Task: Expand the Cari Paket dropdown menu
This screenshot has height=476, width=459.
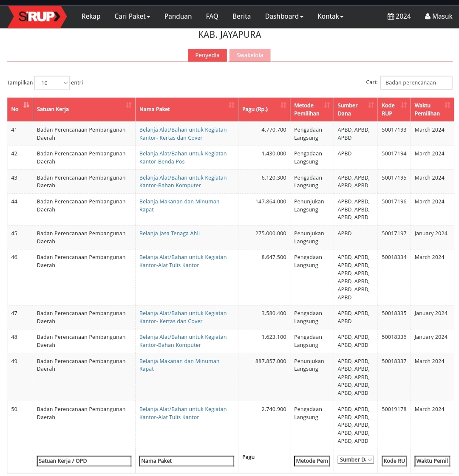Action: 132,17
